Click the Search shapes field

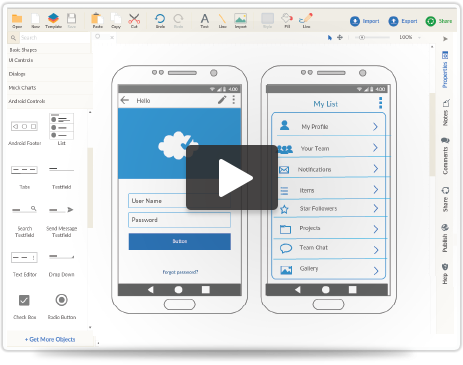(55, 38)
